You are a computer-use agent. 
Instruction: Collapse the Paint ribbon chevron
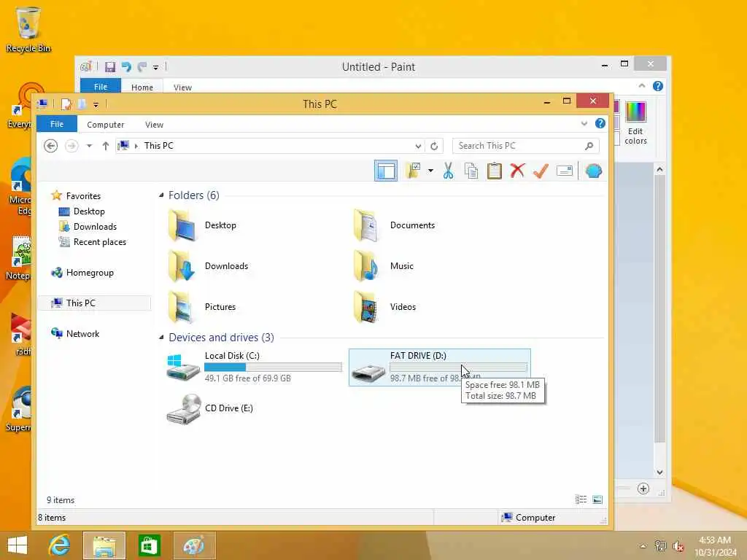(642, 86)
